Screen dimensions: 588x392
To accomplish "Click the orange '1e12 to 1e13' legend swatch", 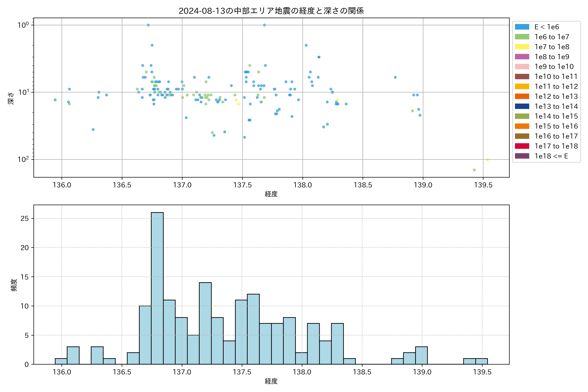I will point(522,97).
